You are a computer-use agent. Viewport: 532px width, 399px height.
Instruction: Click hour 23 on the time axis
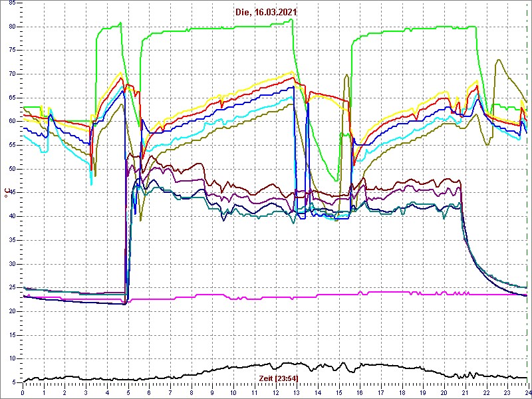point(507,393)
